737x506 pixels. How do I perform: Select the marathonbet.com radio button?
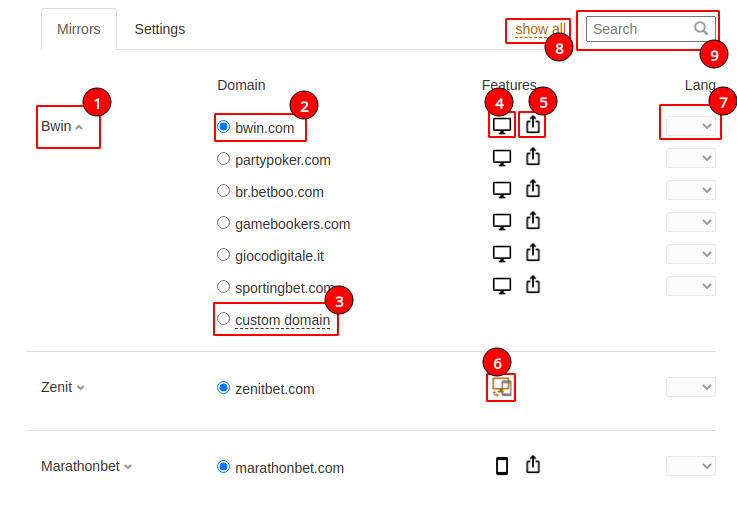point(223,467)
